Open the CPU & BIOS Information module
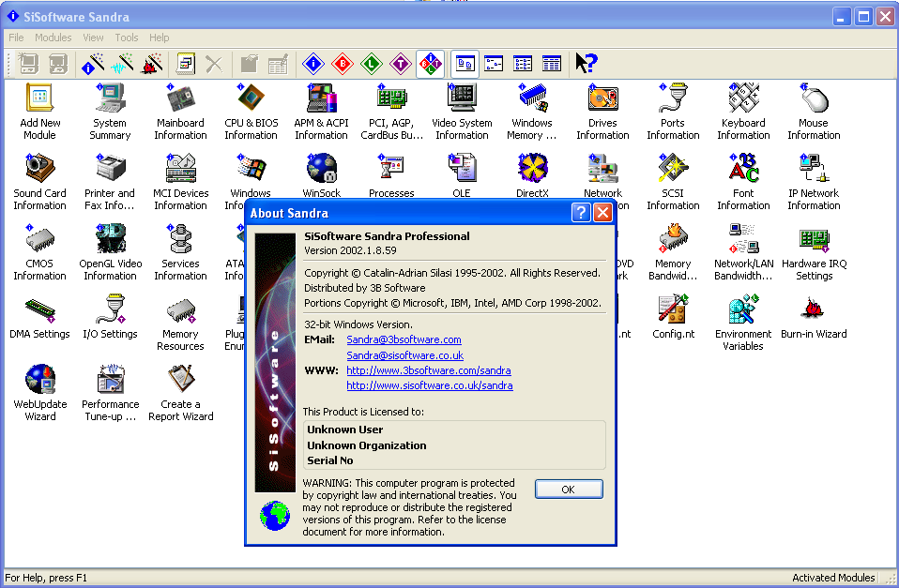This screenshot has height=588, width=899. (x=251, y=98)
